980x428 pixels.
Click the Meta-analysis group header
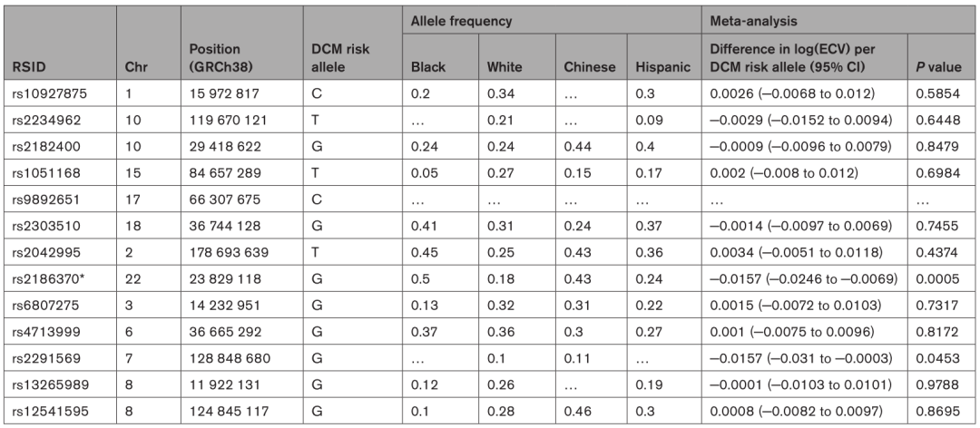click(756, 18)
